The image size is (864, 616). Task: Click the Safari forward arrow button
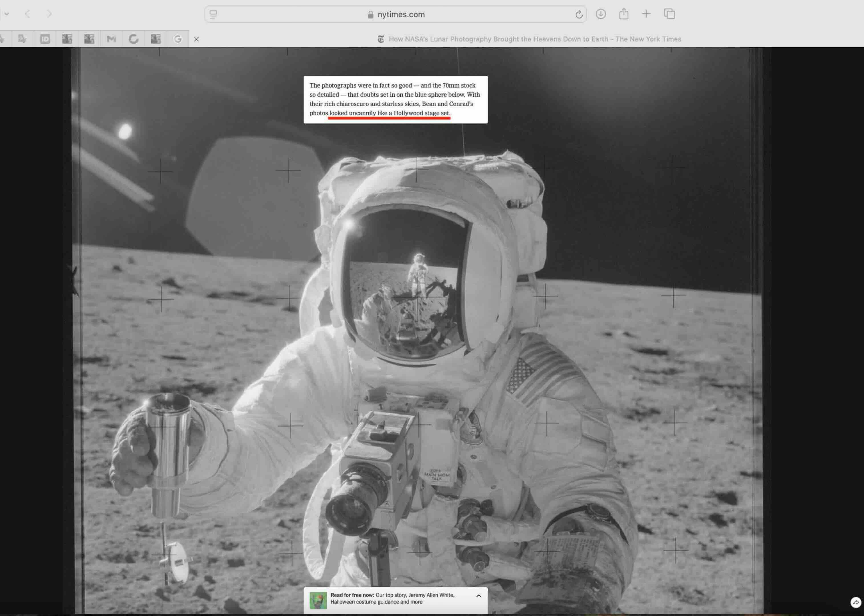(x=49, y=15)
